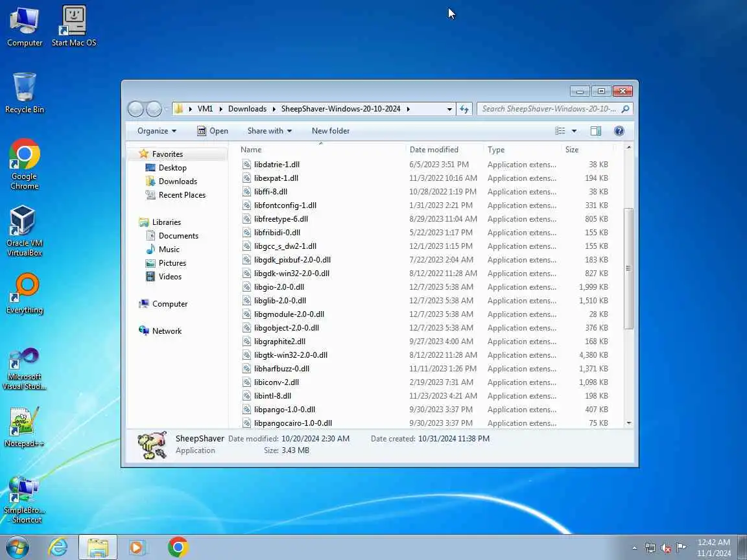Select the SimpleBro Shortcut icon

(x=24, y=499)
